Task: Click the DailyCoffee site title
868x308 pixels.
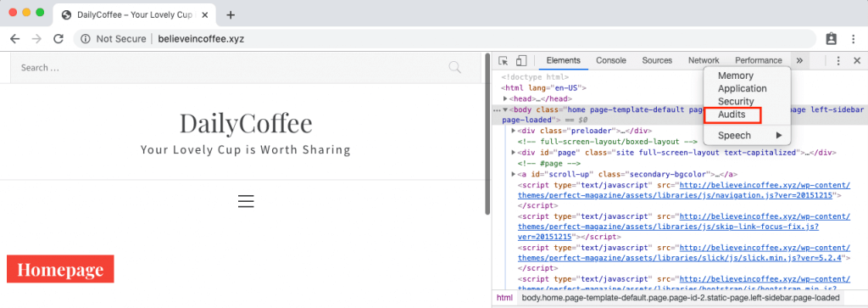Action: pyautogui.click(x=246, y=123)
